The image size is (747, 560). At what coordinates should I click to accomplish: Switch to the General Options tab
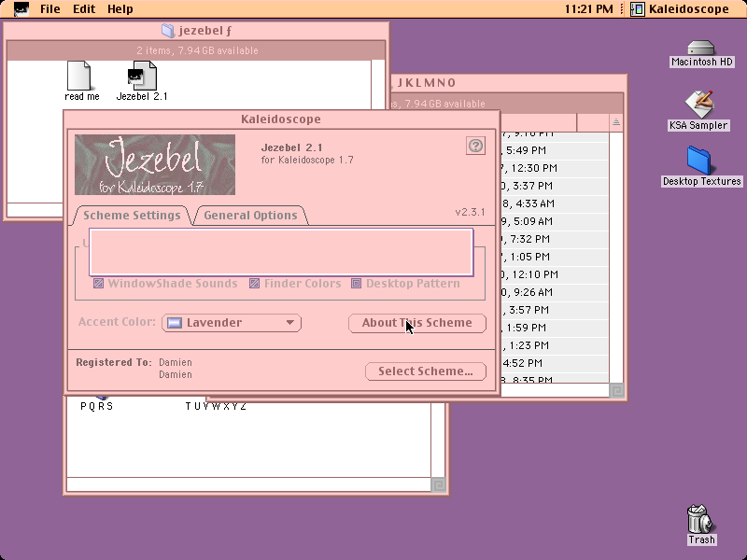(250, 216)
